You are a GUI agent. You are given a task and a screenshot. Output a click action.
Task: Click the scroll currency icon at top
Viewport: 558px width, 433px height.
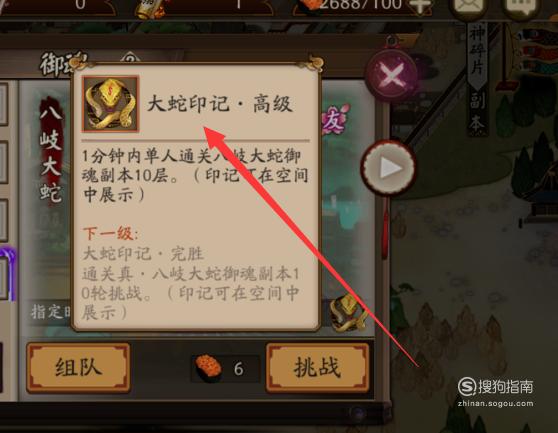[151, 9]
